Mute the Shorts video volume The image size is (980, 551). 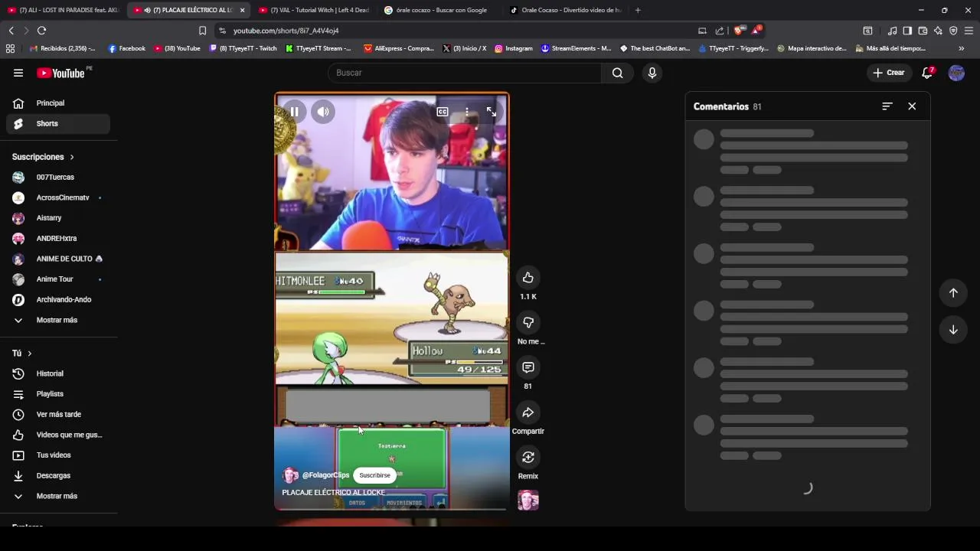click(323, 112)
